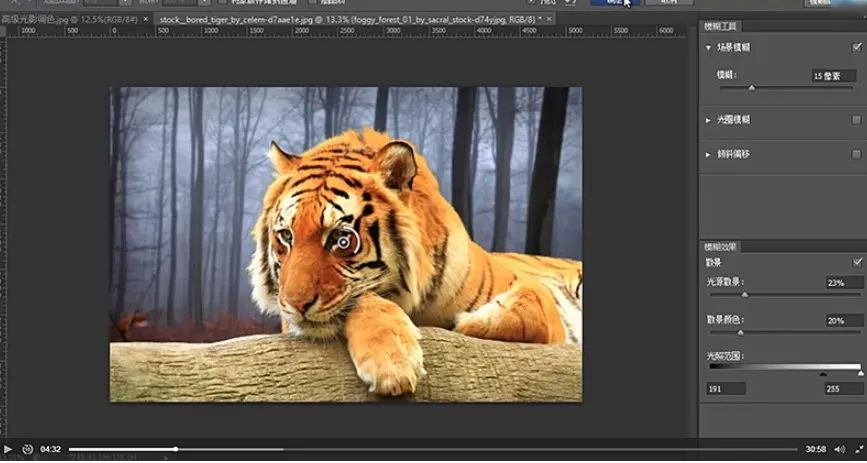
Task: Enable the 光圈模糊 (Iris Blur) checkbox
Action: click(856, 120)
